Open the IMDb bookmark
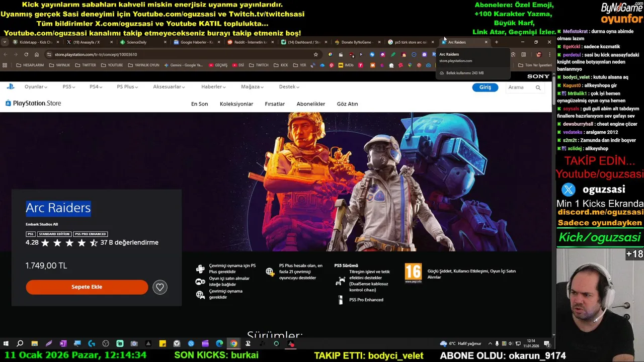This screenshot has height=362, width=644. (x=345, y=65)
